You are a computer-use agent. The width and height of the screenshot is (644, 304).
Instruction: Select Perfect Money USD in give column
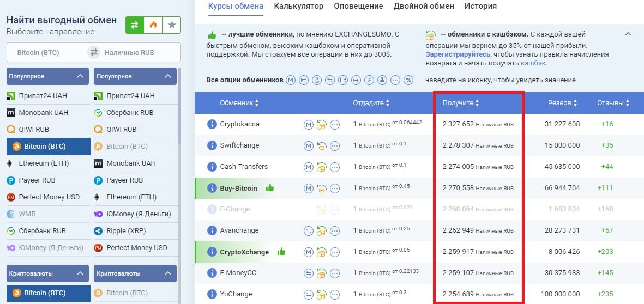(49, 197)
